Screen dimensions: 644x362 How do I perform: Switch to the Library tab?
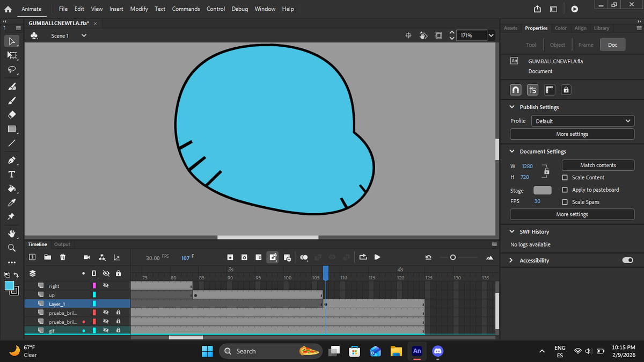[x=602, y=28]
